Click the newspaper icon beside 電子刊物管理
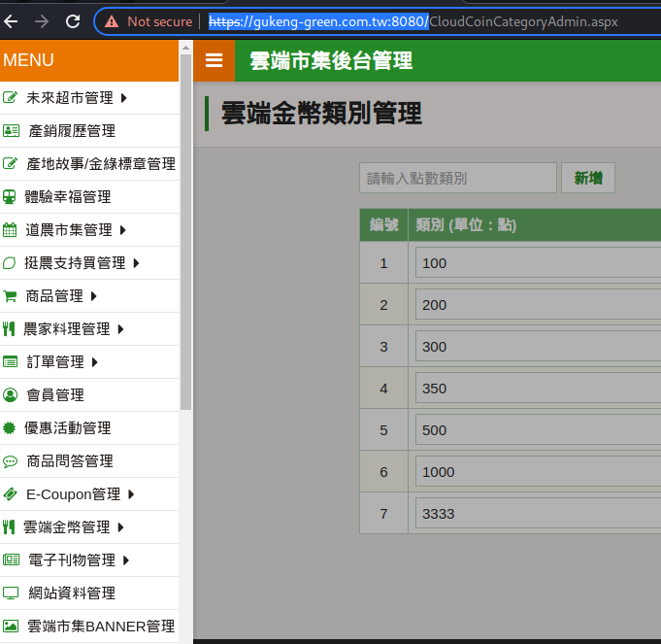The width and height of the screenshot is (661, 644). click(x=11, y=560)
